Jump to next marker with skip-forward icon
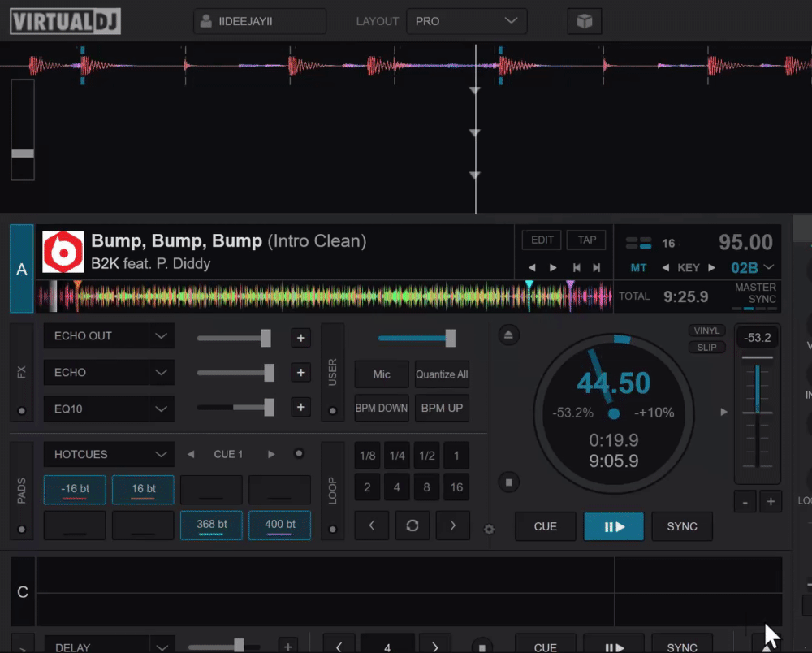 597,268
